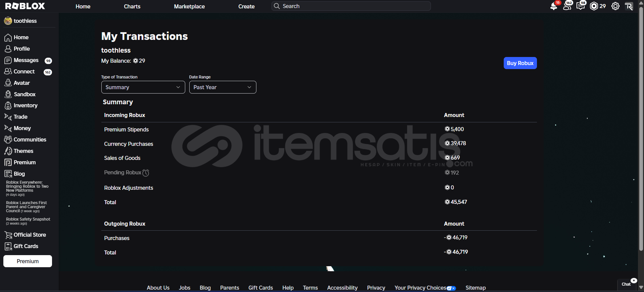The width and height of the screenshot is (644, 292).
Task: Open Marketplace in the top navigation
Action: tap(189, 6)
